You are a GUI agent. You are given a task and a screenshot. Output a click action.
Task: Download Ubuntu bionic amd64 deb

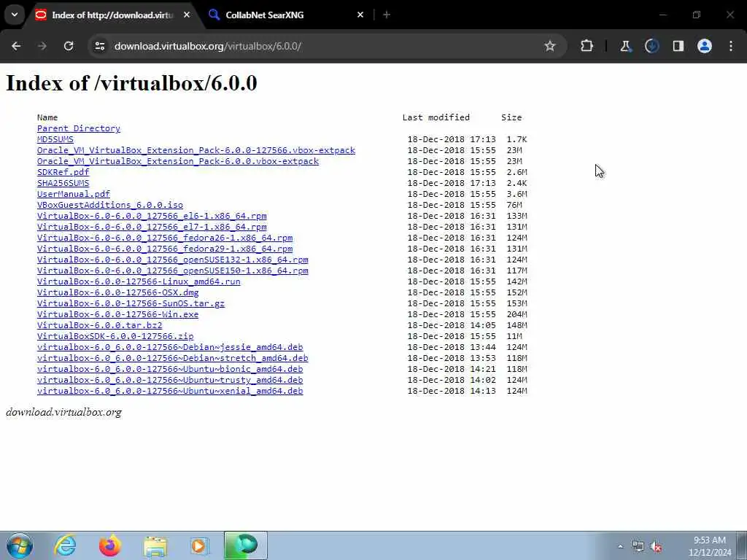coord(170,370)
